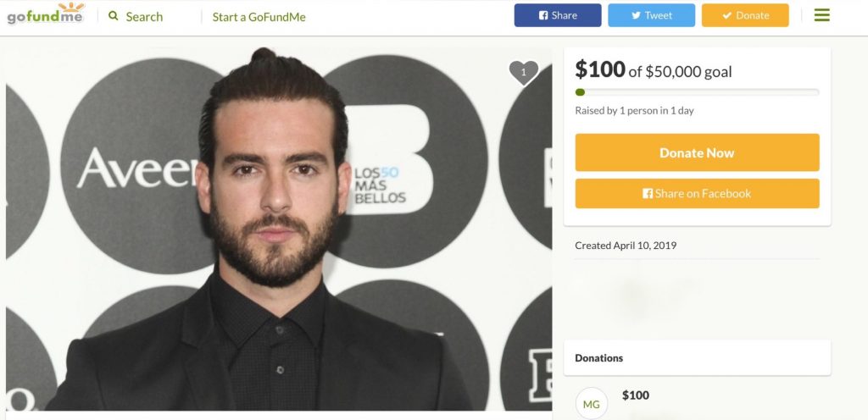
Task: Click the $50,000 goal text
Action: tap(688, 72)
